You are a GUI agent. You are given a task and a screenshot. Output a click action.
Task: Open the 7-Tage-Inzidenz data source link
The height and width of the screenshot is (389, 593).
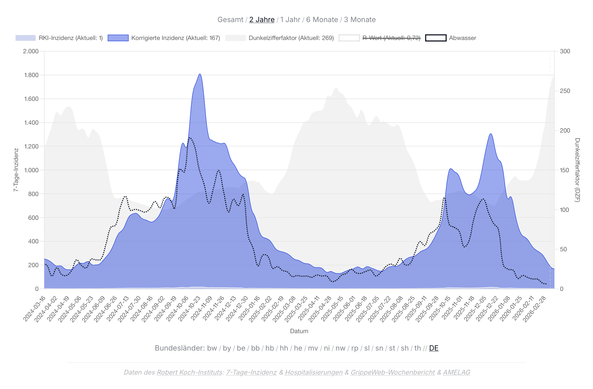tap(251, 372)
